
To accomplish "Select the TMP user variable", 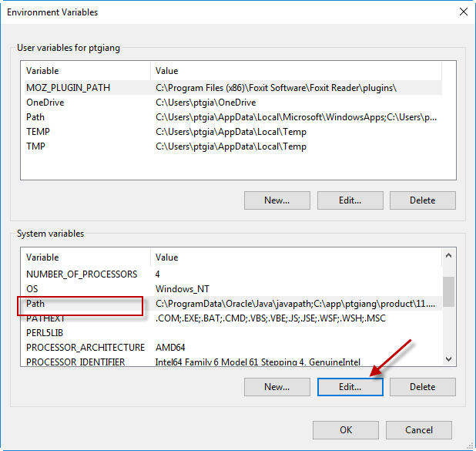I will tap(35, 146).
